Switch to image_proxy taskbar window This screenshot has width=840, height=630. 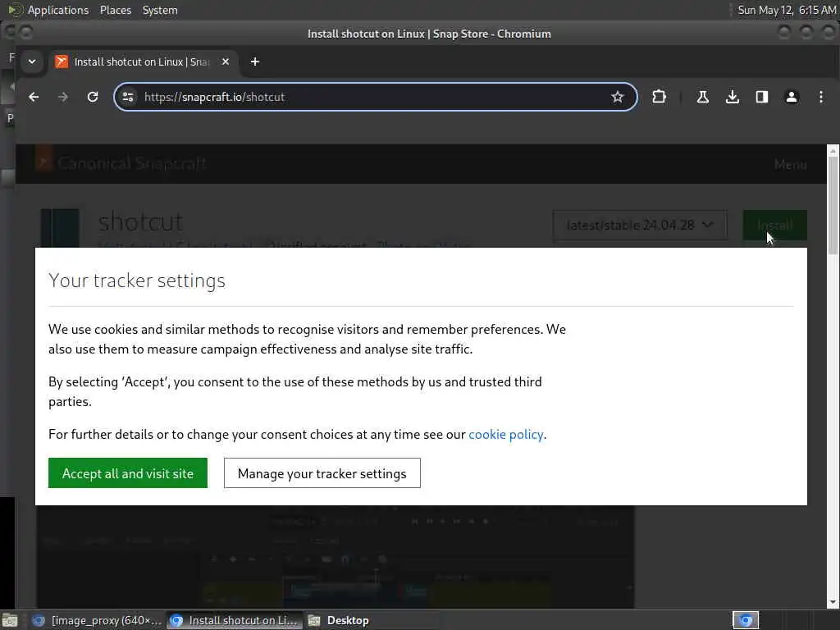[97, 620]
